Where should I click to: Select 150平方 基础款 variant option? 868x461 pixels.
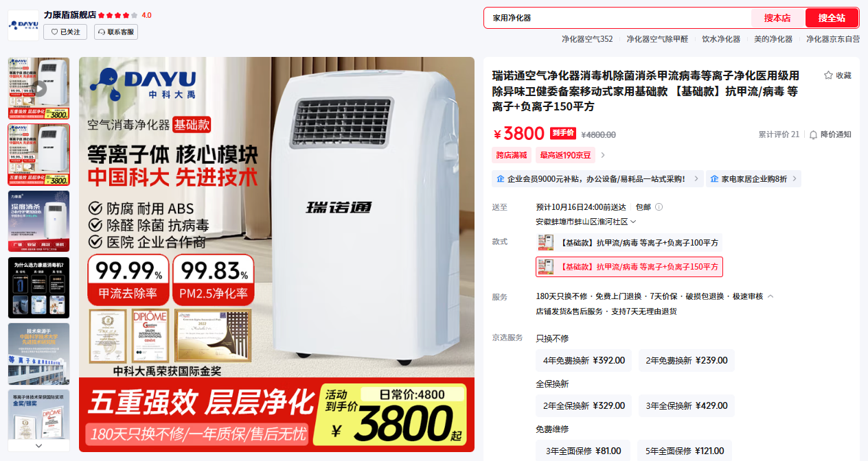tap(629, 267)
